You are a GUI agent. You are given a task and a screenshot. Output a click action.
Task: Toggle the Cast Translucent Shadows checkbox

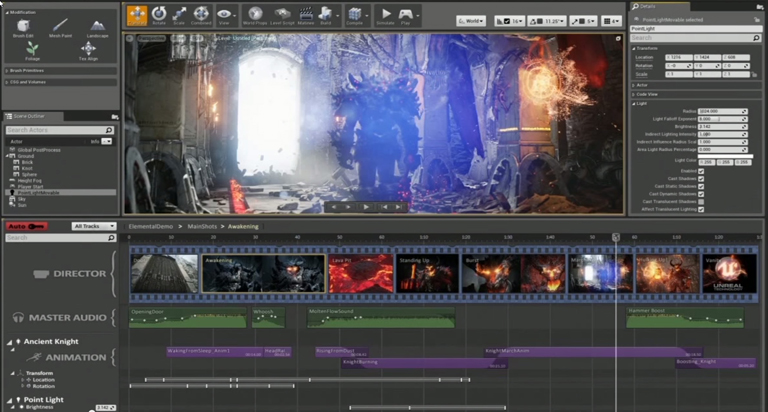pyautogui.click(x=701, y=202)
